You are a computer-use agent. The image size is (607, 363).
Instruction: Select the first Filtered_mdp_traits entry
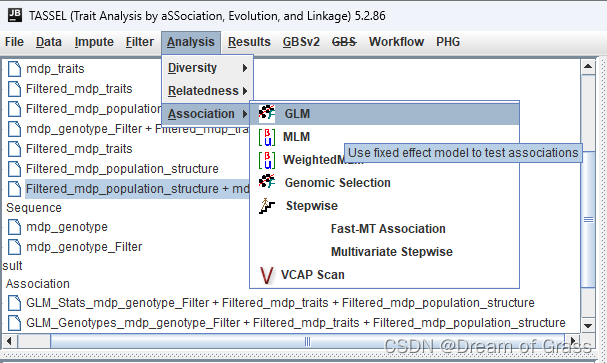pos(79,89)
